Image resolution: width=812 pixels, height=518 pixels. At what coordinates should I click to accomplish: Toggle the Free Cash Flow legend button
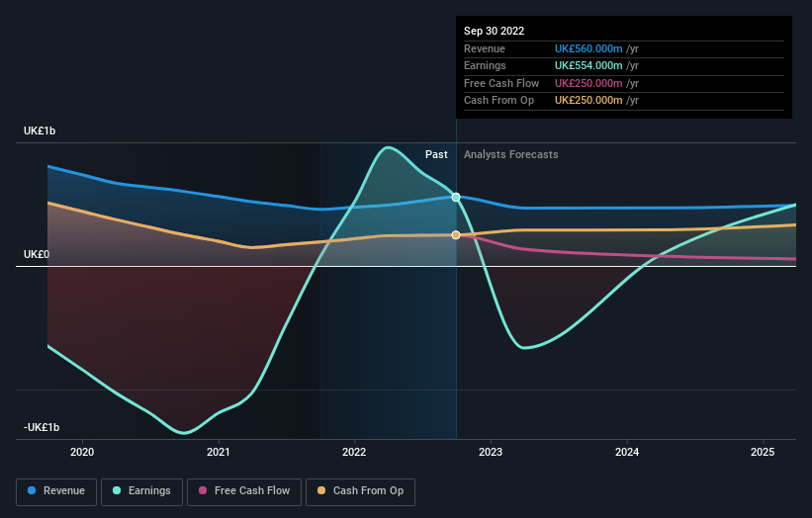point(244,491)
